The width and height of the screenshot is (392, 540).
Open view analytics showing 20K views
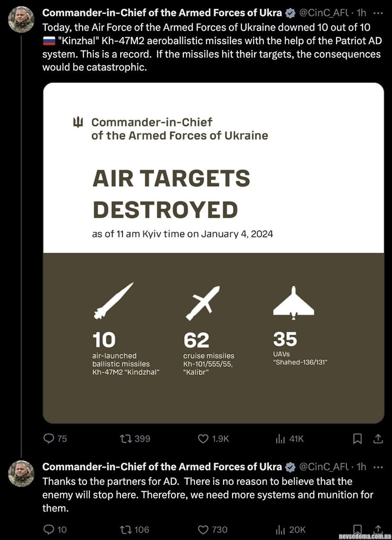click(280, 529)
